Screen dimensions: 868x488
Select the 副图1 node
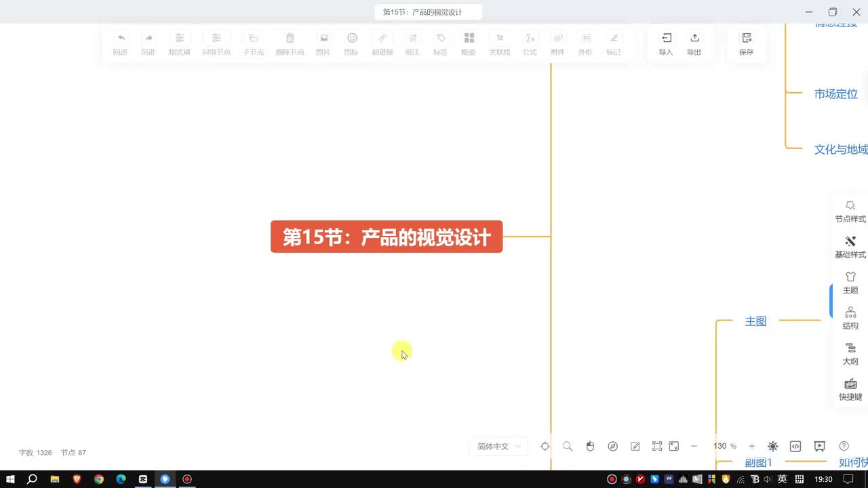[759, 463]
